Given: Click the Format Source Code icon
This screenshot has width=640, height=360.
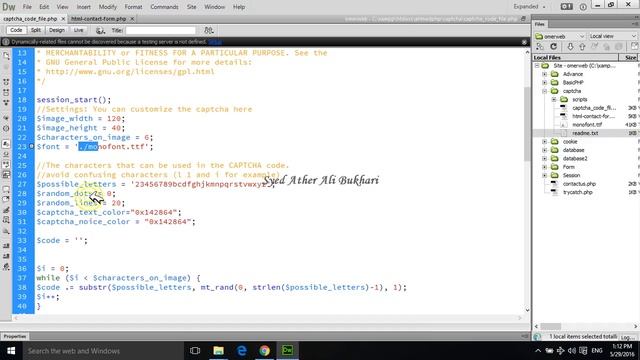Looking at the screenshot, I should point(6,267).
